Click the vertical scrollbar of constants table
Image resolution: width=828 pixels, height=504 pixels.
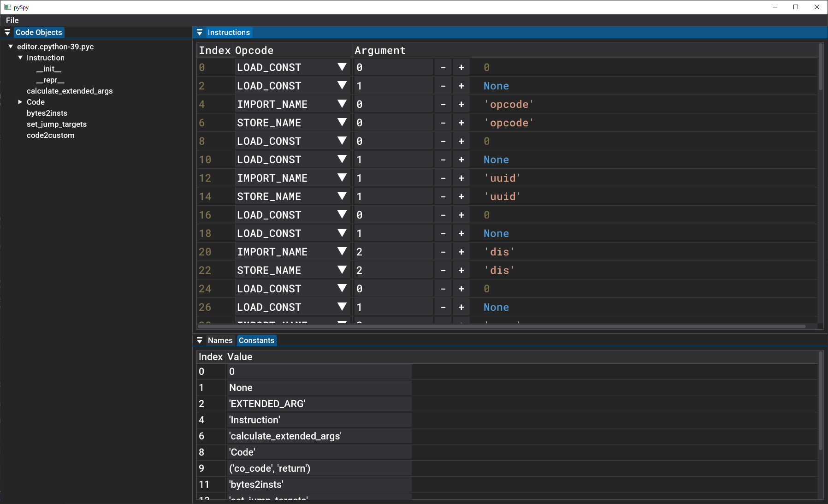click(821, 401)
